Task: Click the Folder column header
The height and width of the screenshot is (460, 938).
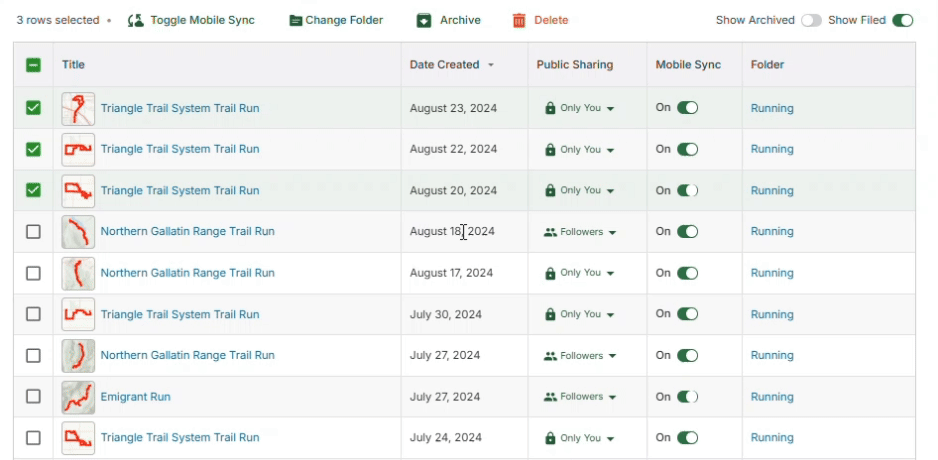Action: point(767,65)
